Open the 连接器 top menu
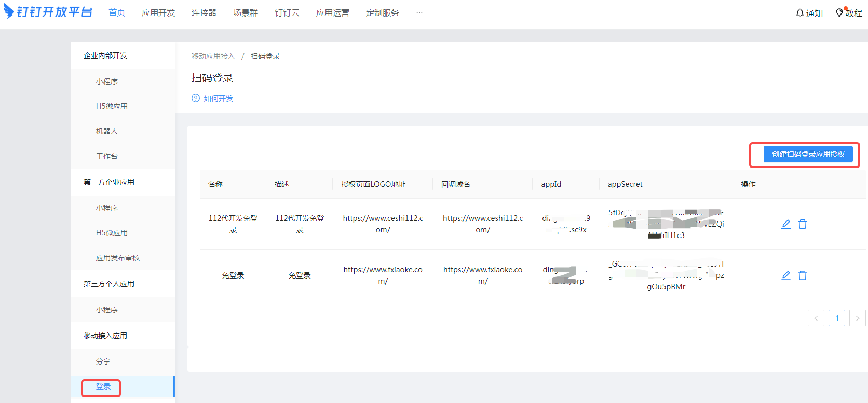The image size is (868, 403). click(204, 13)
